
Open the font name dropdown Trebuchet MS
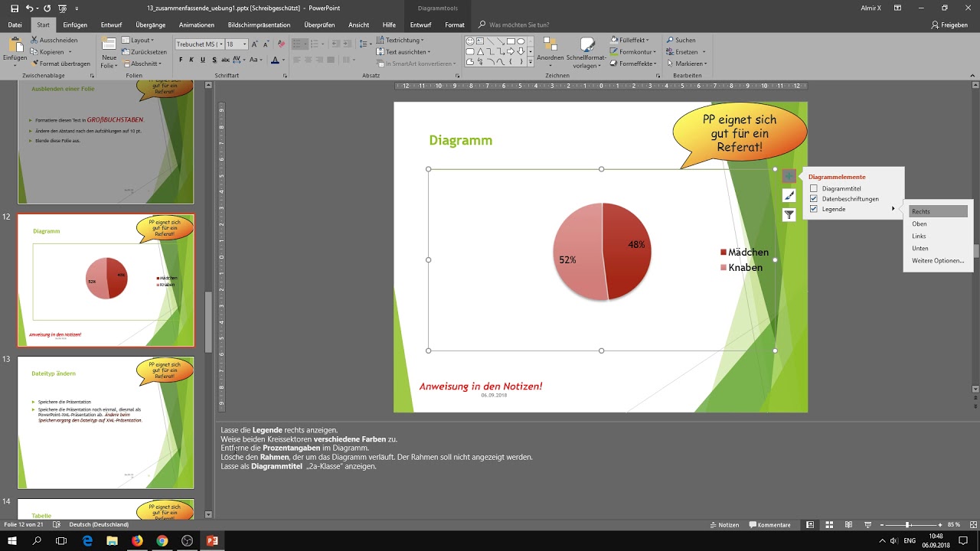(221, 44)
